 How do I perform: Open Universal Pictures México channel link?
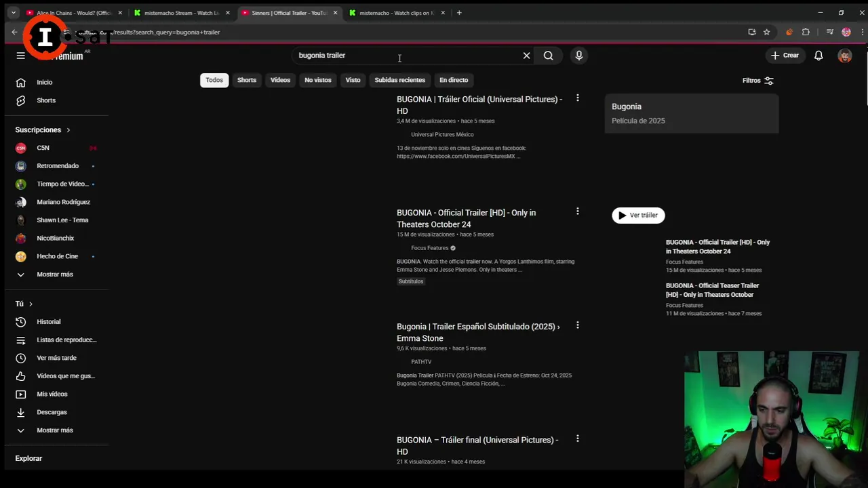coord(442,134)
